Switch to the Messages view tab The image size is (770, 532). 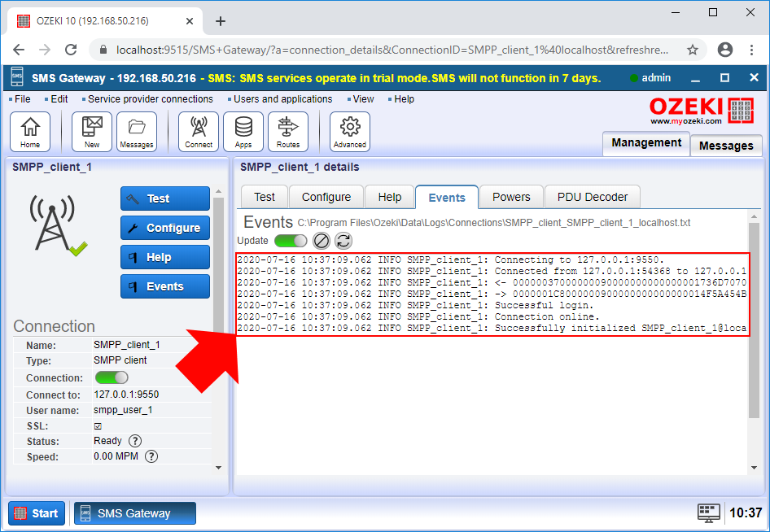tap(726, 146)
